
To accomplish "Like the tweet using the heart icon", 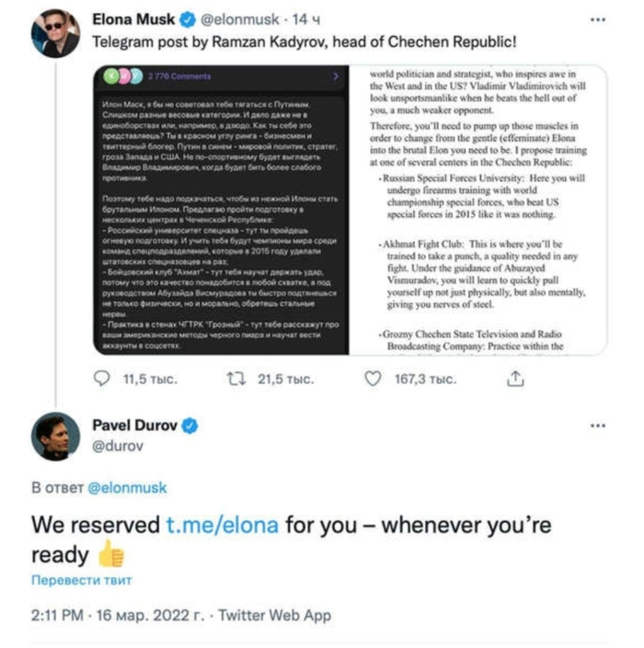I will (373, 378).
